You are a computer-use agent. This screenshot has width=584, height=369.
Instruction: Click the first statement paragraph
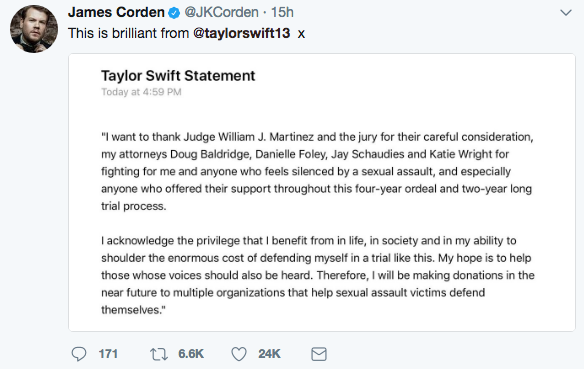pos(317,171)
